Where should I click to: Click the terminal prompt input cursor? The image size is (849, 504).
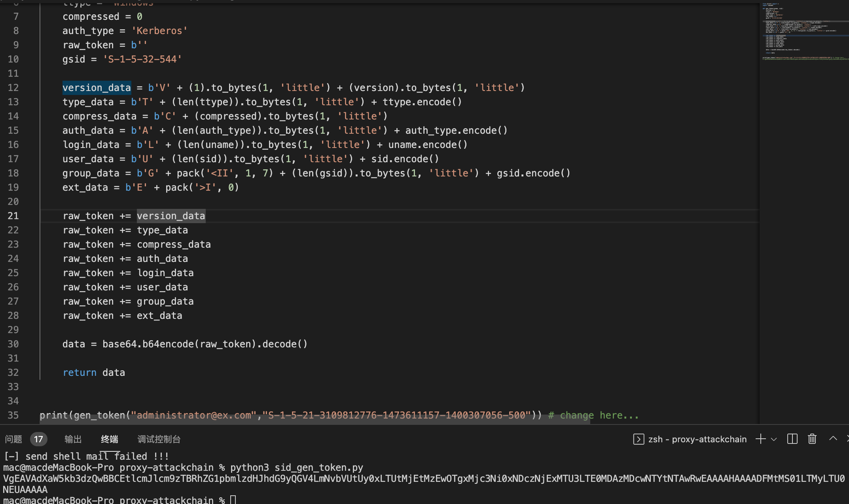233,500
